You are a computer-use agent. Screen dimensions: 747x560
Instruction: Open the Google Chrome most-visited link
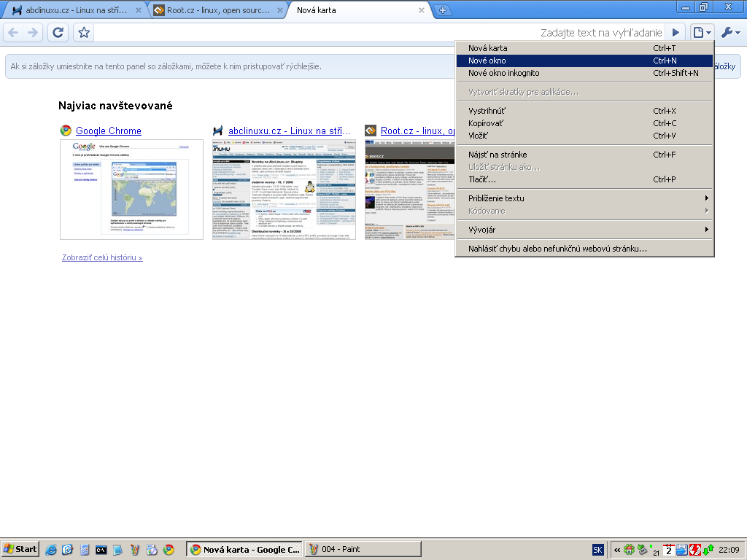pyautogui.click(x=109, y=131)
